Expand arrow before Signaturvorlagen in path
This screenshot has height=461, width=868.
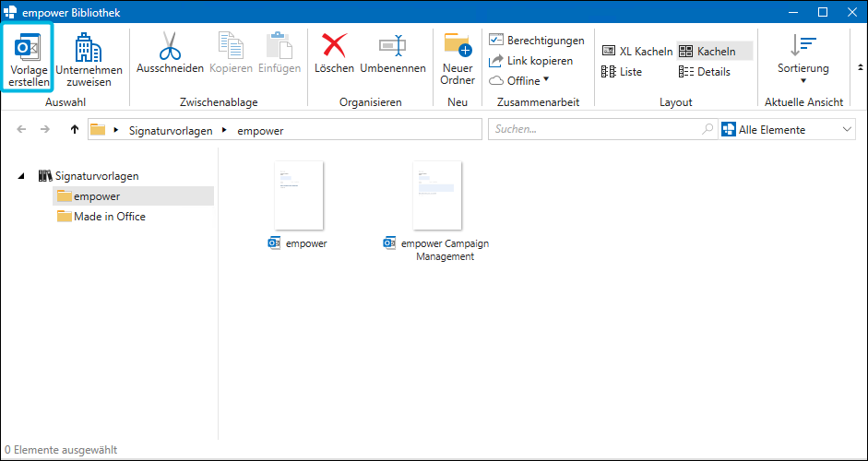(115, 131)
